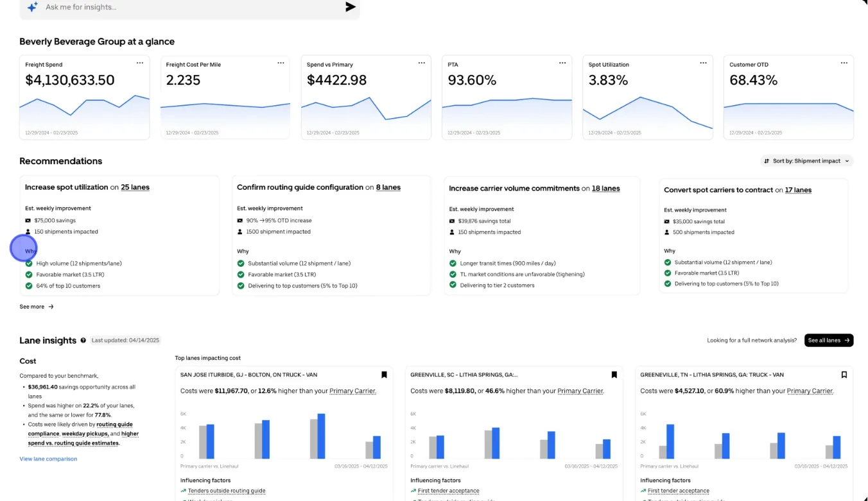The height and width of the screenshot is (501, 868).
Task: Click checkmark beside TL market conditions
Action: click(x=453, y=274)
